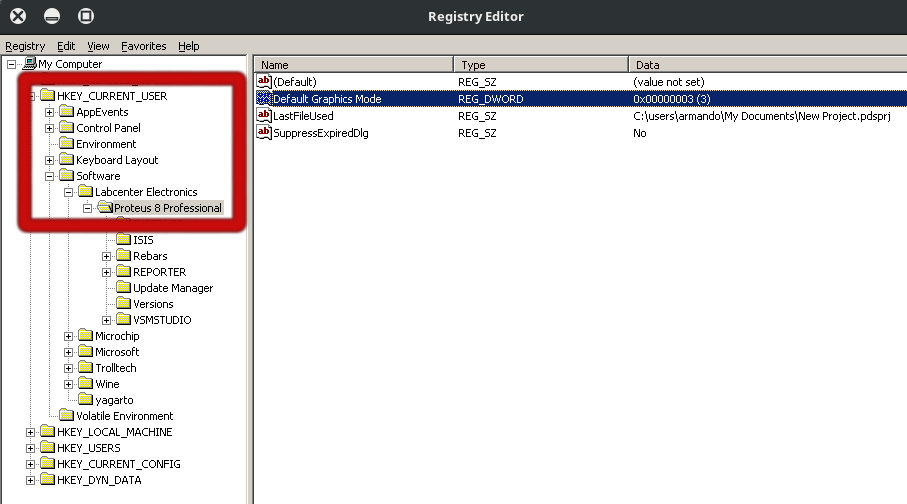Click the Volatile Environment folder icon

click(x=67, y=415)
